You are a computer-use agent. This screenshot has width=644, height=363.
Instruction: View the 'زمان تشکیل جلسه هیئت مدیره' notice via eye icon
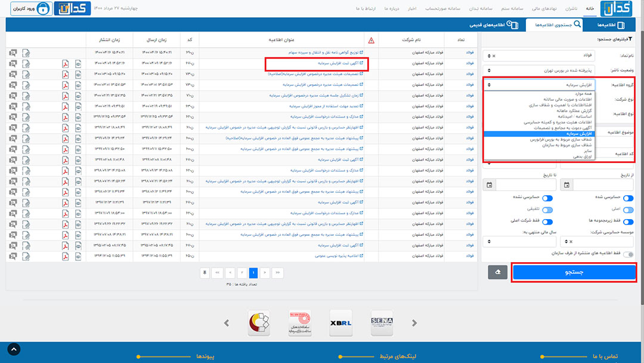(x=78, y=96)
